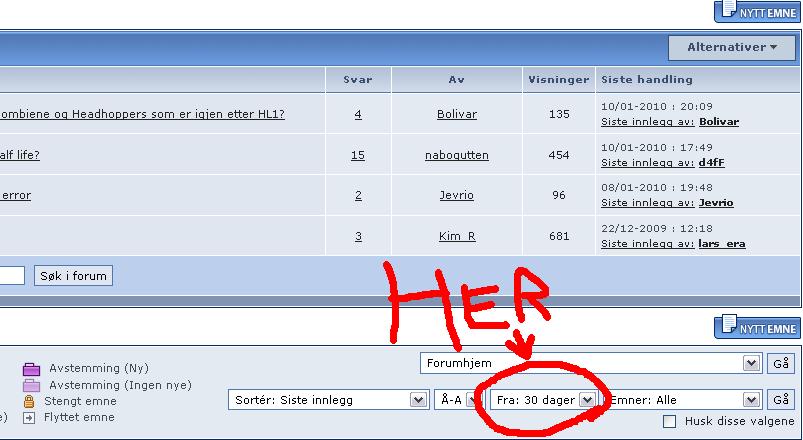Viewport: 803px width, 440px height.
Task: Click the Gå button next to Forumhjem
Action: pos(781,363)
